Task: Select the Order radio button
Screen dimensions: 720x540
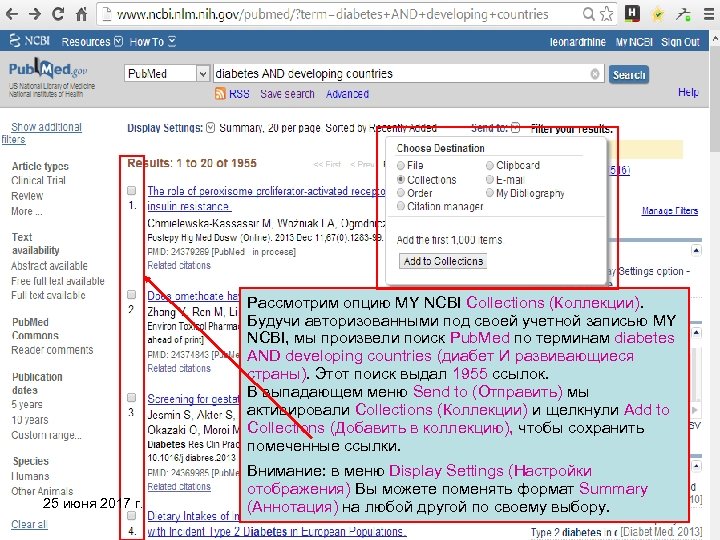Action: [401, 193]
